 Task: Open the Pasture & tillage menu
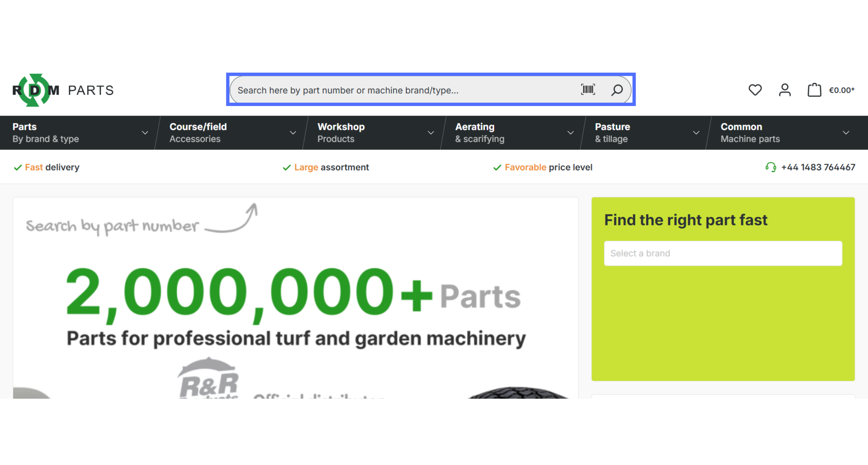coord(612,133)
